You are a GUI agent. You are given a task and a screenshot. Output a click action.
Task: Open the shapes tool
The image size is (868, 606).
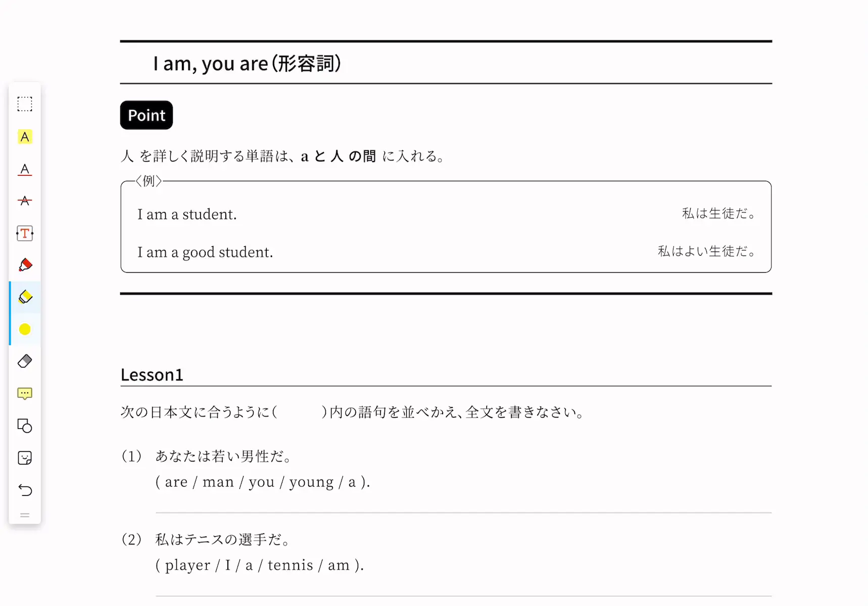tap(25, 426)
